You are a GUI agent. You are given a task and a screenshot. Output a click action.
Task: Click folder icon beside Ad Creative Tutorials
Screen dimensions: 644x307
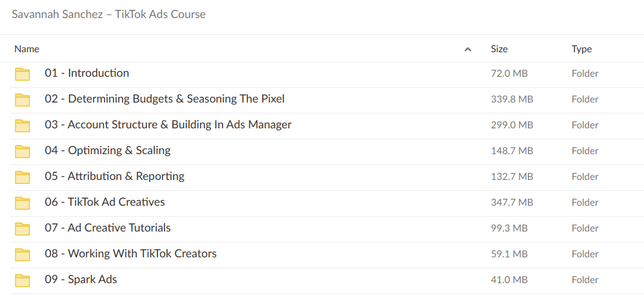pyautogui.click(x=23, y=228)
